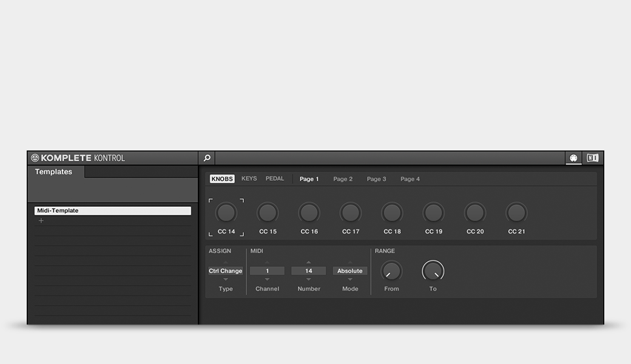Image resolution: width=631 pixels, height=364 pixels.
Task: Click the MIDI section label
Action: click(257, 251)
